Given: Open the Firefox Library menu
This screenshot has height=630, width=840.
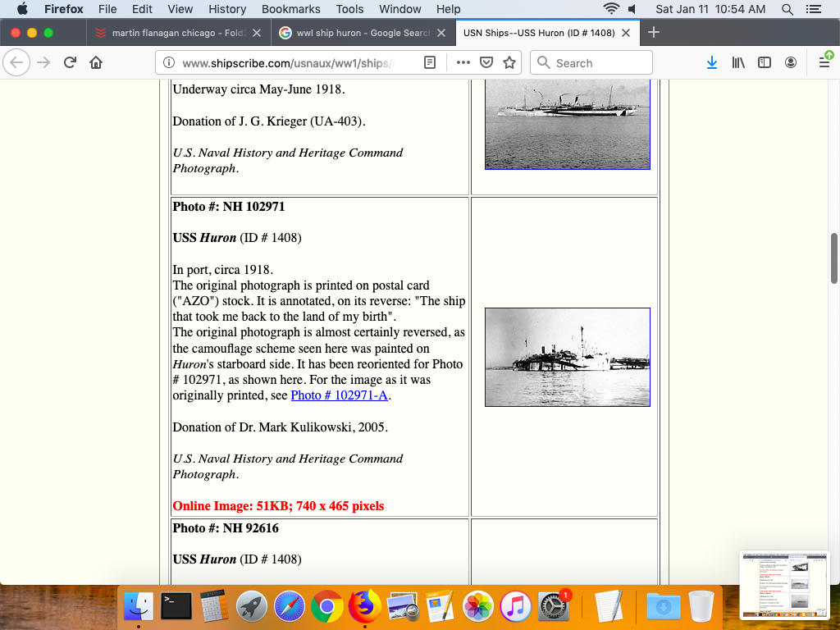Looking at the screenshot, I should pos(738,63).
